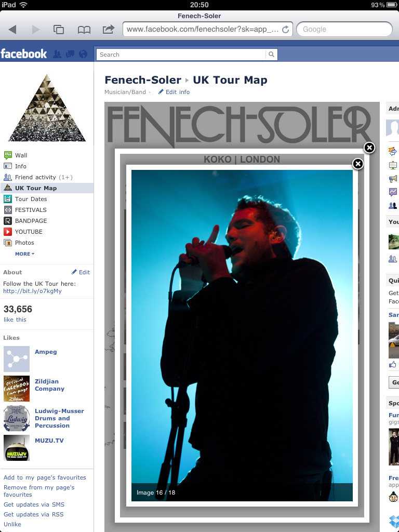Open the bit.ly UK Tour link

click(32, 291)
